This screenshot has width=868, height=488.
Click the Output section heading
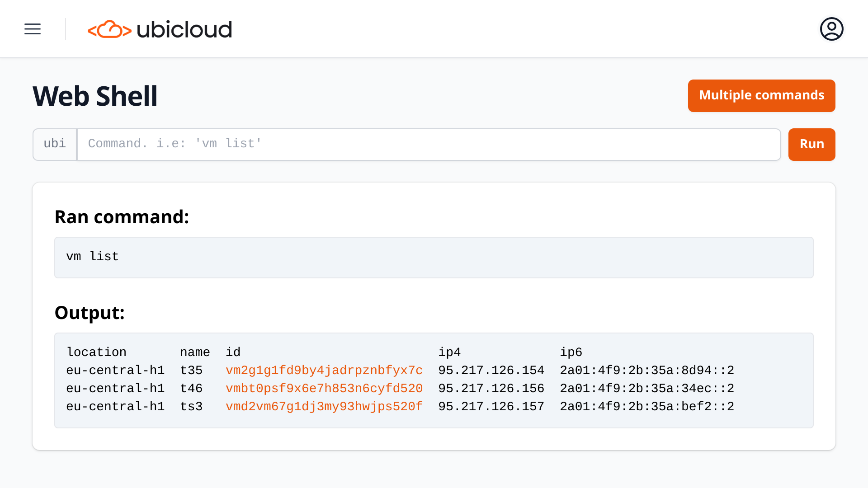tap(90, 313)
